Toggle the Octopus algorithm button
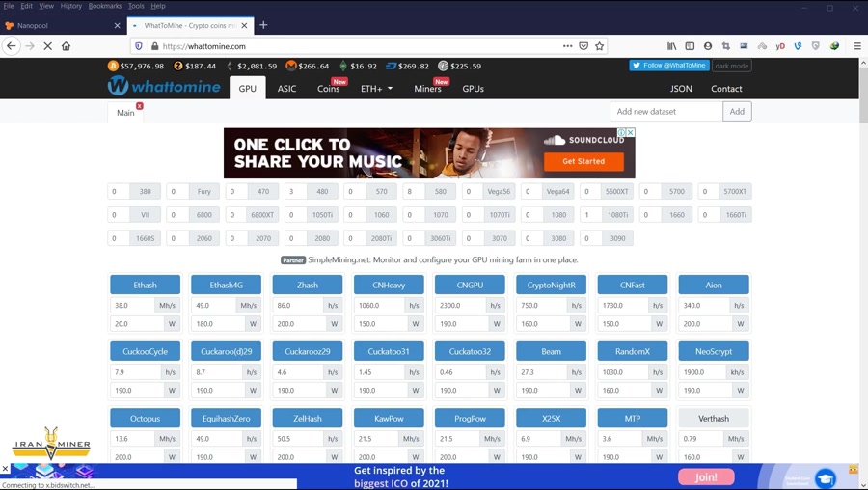The height and width of the screenshot is (490, 868). click(145, 418)
